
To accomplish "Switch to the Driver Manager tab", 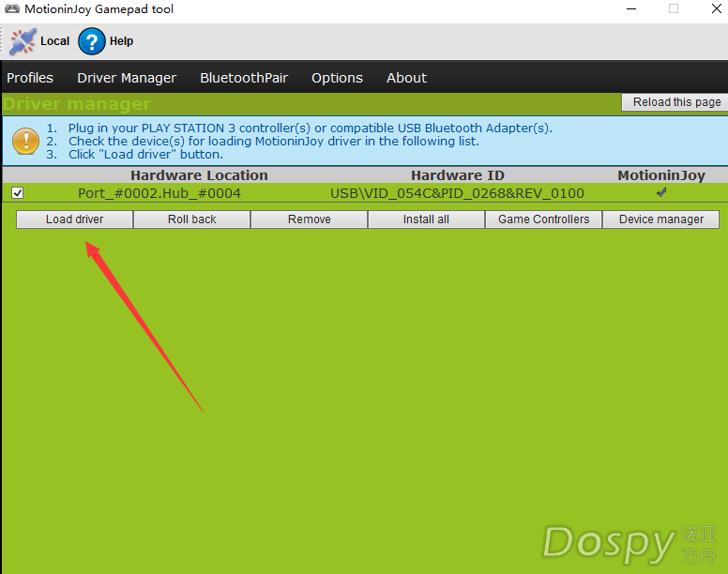I will coord(127,78).
